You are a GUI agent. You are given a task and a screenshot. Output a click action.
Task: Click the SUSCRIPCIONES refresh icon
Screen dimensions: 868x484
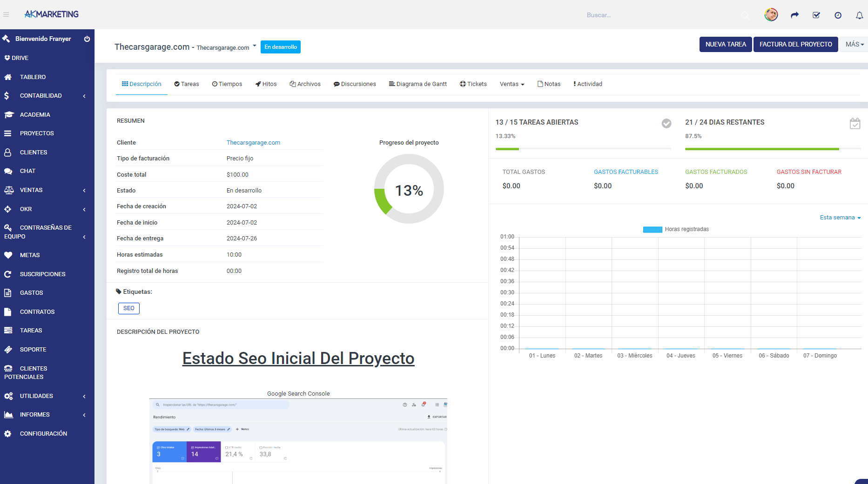(x=7, y=274)
